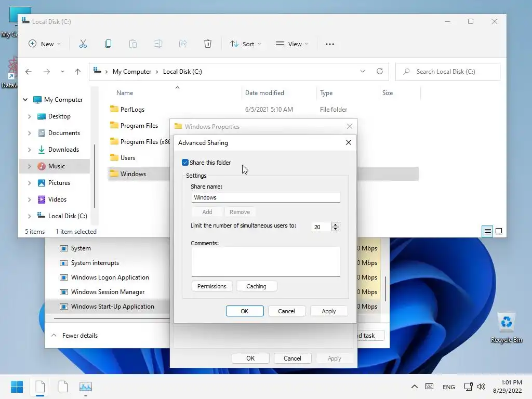Select Windows Session Manager process row

coord(108,292)
